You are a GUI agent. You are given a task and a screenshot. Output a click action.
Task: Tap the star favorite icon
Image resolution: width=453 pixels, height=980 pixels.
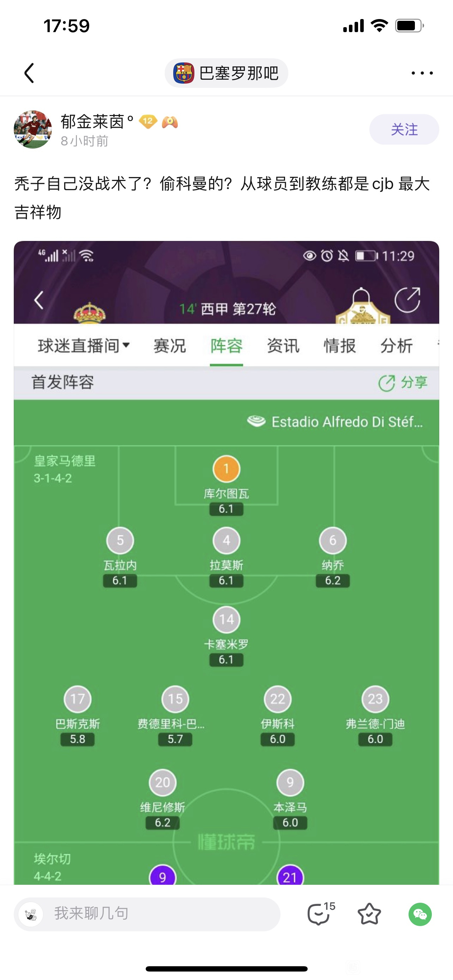pos(369,914)
